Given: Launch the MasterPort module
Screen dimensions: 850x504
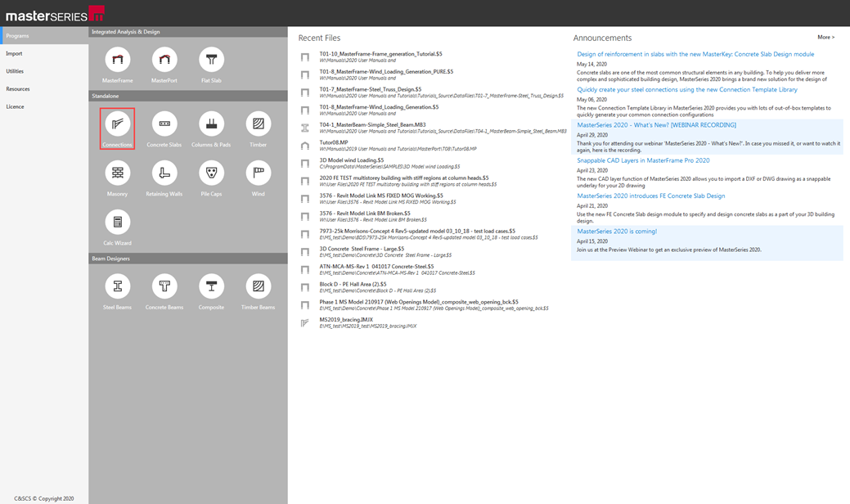Looking at the screenshot, I should 164,61.
